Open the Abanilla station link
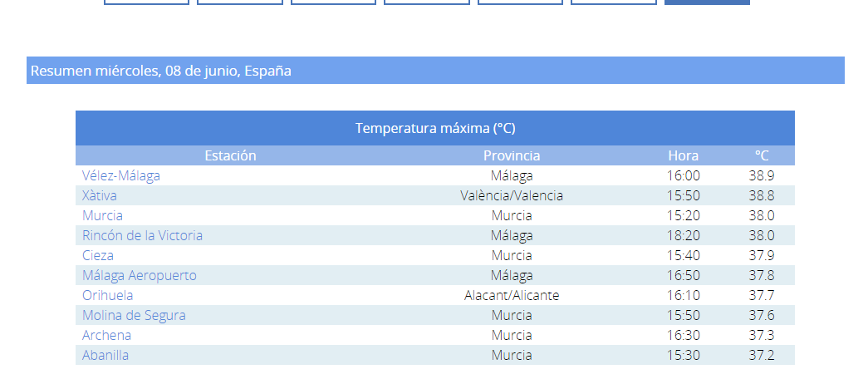Screen dimensions: 868x384 click(105, 355)
